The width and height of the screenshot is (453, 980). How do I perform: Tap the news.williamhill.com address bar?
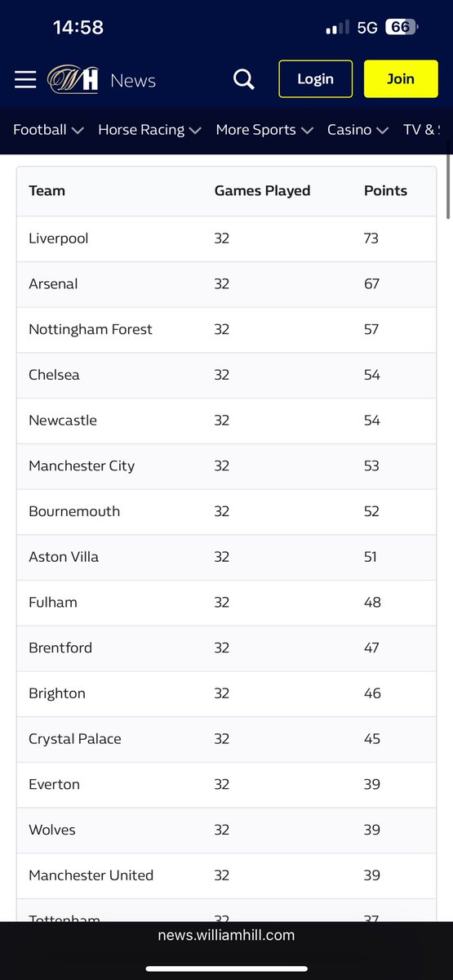click(226, 935)
